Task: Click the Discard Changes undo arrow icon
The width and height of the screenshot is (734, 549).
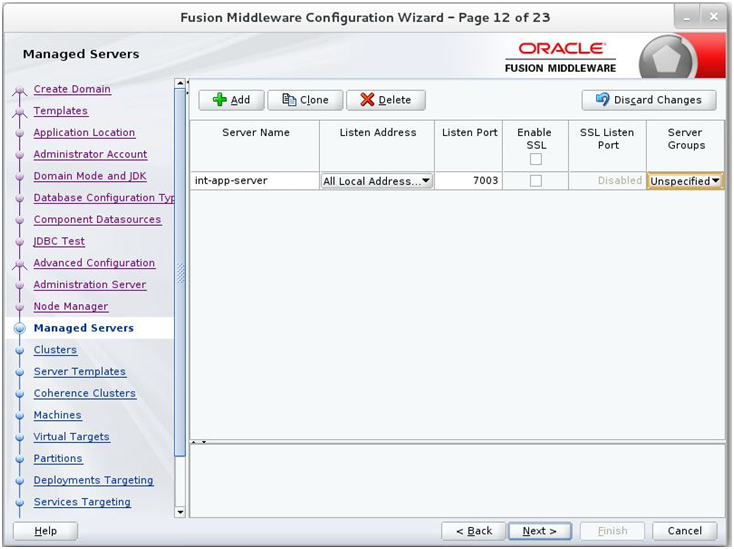Action: click(x=602, y=99)
